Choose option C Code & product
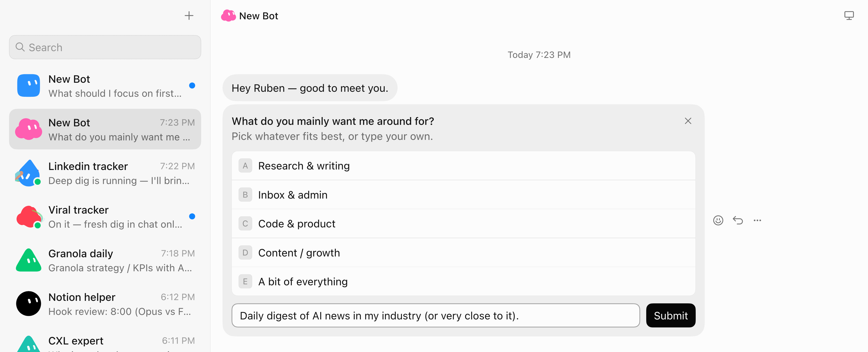The height and width of the screenshot is (352, 868). (463, 223)
